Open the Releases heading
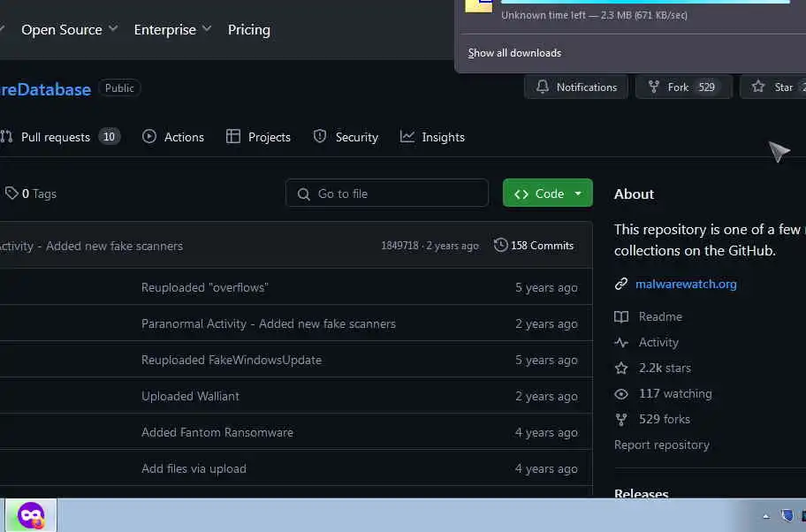 click(641, 493)
